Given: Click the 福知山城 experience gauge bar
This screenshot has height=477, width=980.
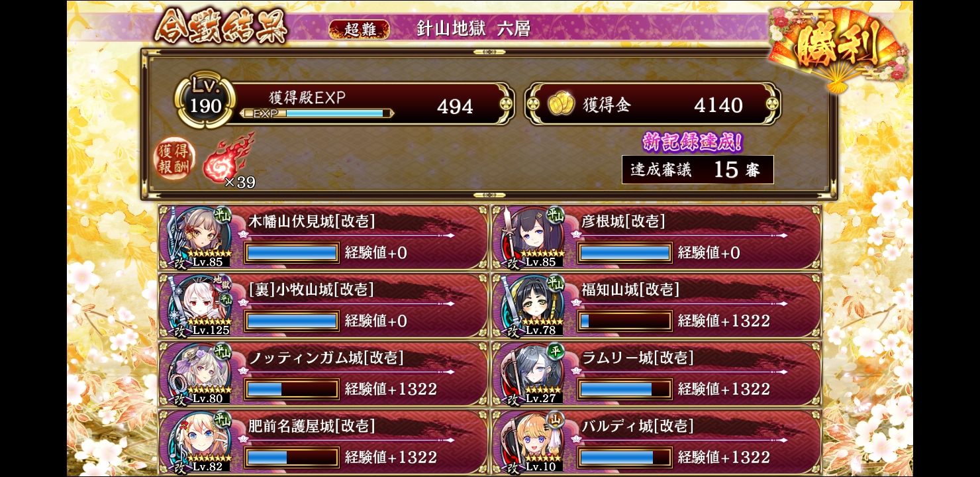Looking at the screenshot, I should [x=624, y=321].
